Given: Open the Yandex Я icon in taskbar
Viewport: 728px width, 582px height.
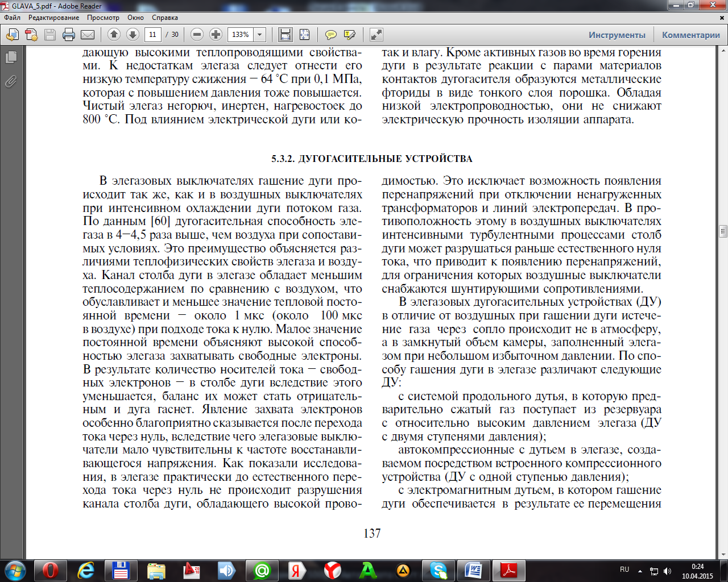Looking at the screenshot, I should pos(297,571).
